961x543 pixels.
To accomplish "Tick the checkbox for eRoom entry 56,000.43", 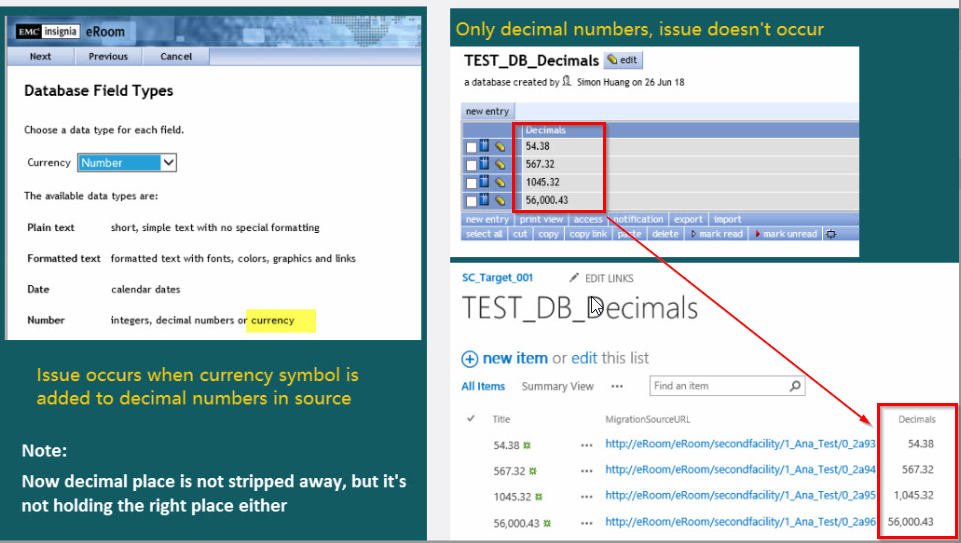I will coord(471,200).
